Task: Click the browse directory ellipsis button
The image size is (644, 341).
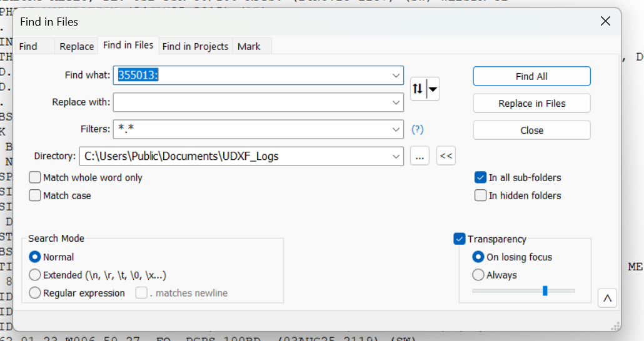Action: (x=420, y=156)
